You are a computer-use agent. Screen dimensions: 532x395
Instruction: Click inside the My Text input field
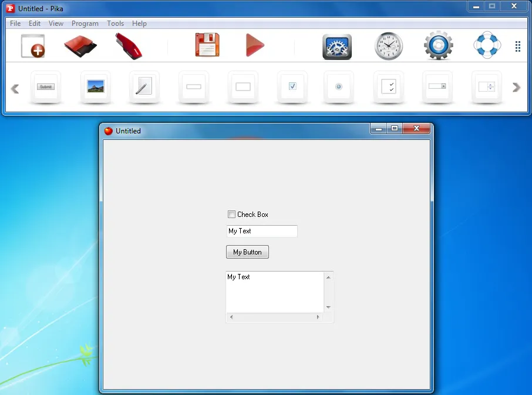click(261, 231)
